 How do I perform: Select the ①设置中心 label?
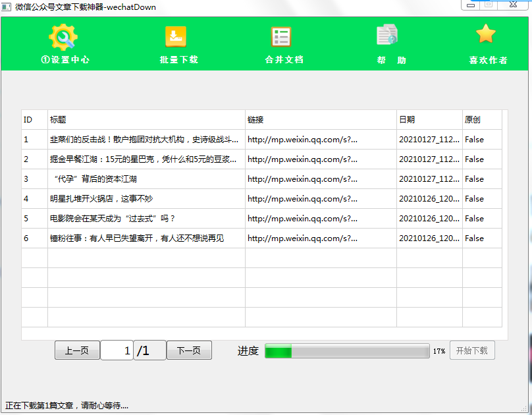(65, 60)
